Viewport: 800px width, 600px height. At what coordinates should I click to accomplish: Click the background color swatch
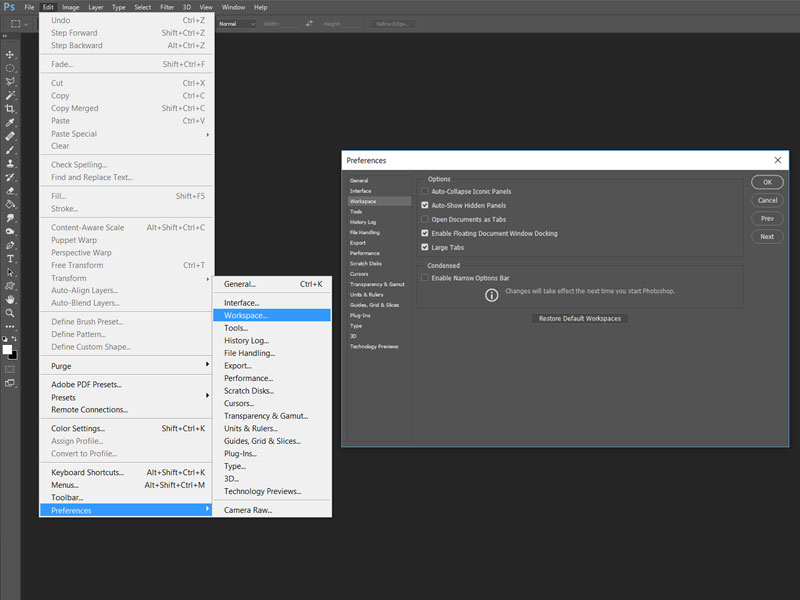[14, 356]
